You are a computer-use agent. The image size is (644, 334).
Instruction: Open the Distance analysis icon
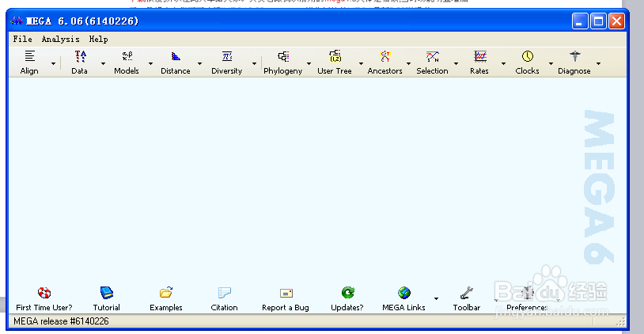point(176,56)
